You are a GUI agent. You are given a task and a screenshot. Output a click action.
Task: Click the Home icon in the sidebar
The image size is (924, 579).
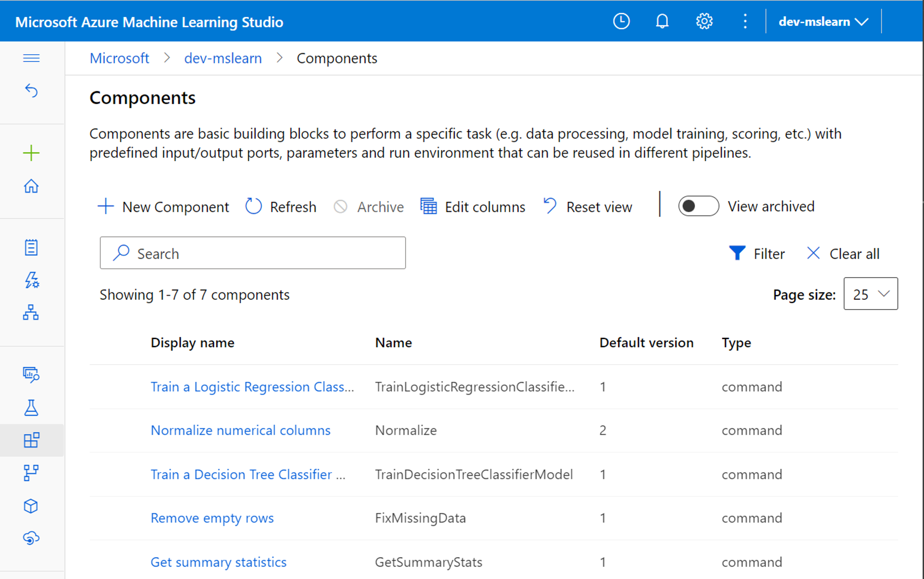tap(31, 186)
